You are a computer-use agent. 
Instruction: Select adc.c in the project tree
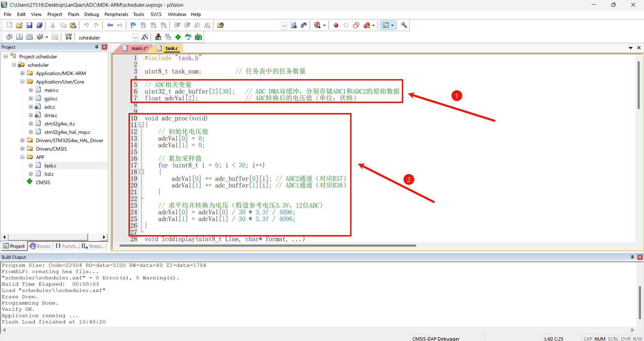click(50, 107)
